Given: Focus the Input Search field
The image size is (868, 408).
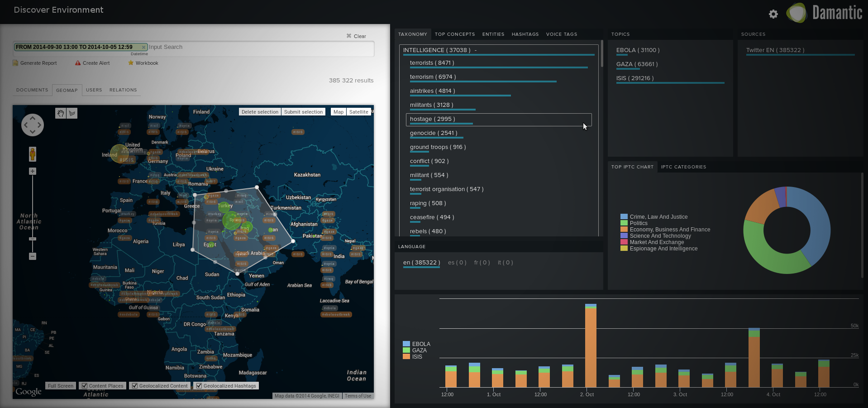Looking at the screenshot, I should coord(260,47).
